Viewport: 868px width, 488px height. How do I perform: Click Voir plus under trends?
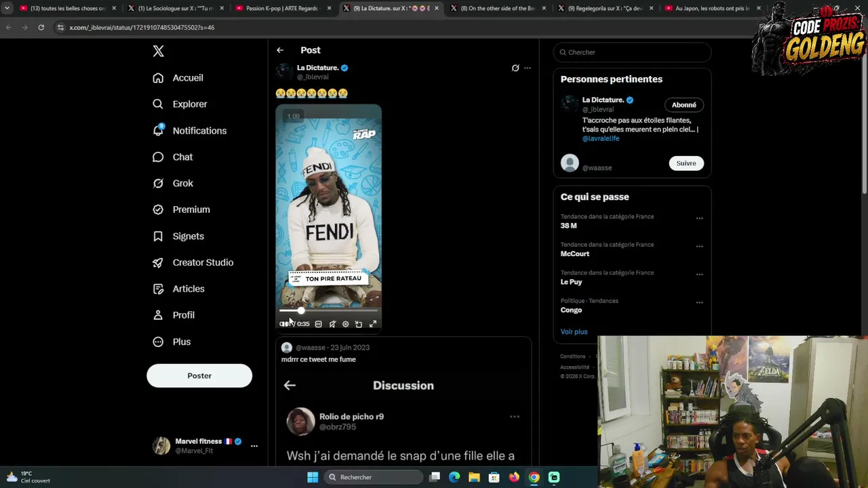(x=574, y=331)
